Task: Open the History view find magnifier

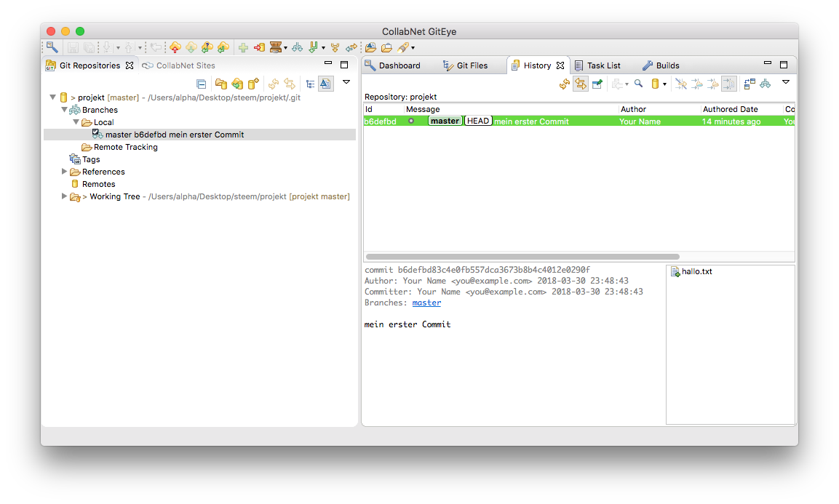Action: point(638,84)
